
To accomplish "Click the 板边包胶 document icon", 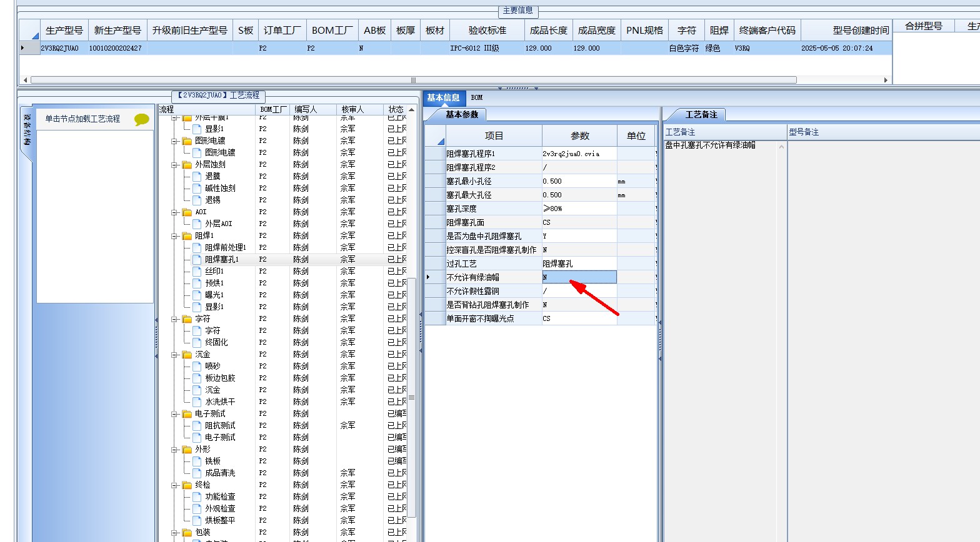I will point(197,378).
